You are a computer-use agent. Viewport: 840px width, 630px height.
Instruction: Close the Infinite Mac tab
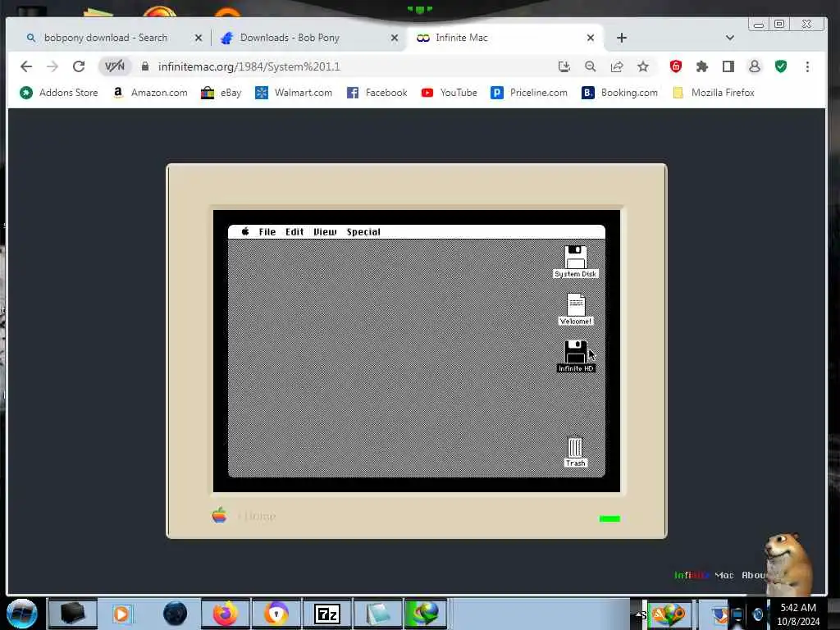591,38
